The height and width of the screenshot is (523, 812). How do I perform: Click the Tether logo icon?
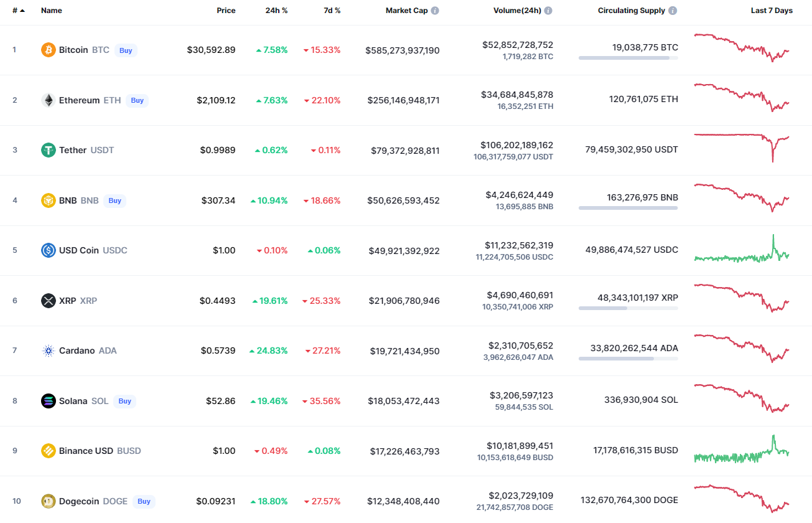[x=48, y=150]
